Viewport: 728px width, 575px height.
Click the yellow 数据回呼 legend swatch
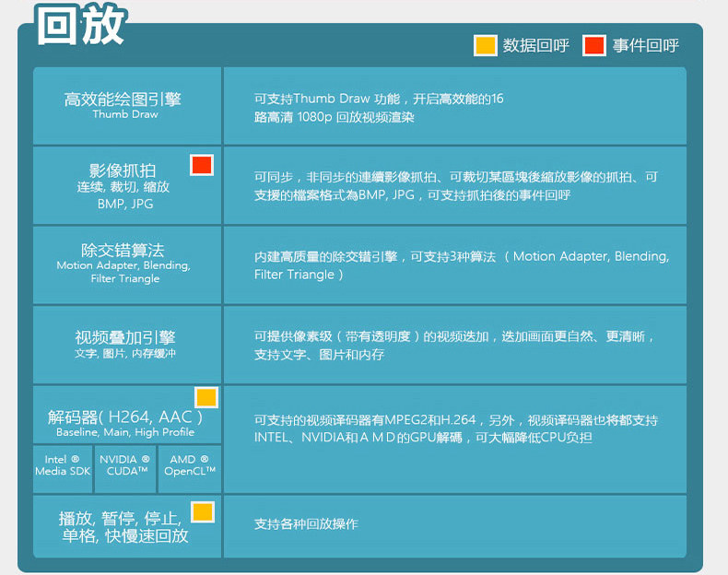coord(485,45)
